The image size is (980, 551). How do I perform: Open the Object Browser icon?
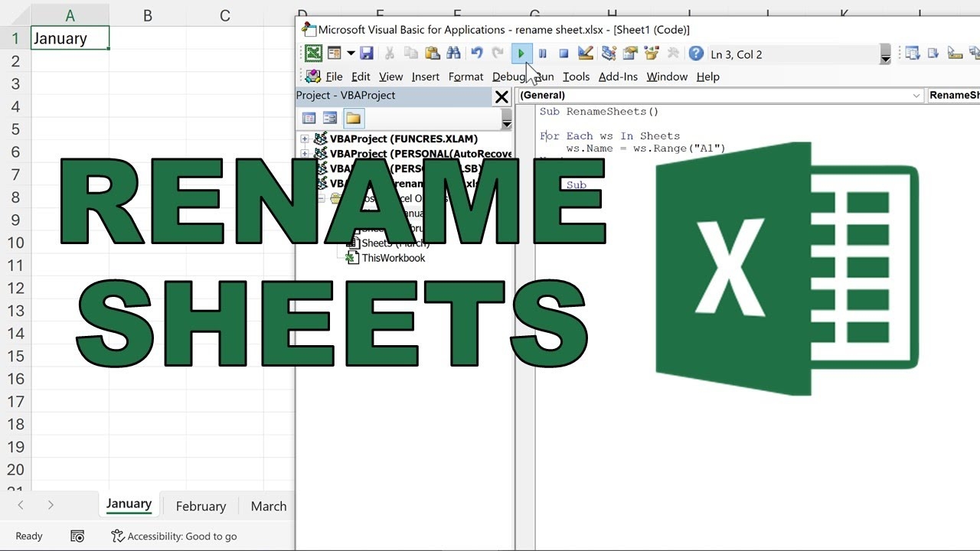tap(651, 53)
